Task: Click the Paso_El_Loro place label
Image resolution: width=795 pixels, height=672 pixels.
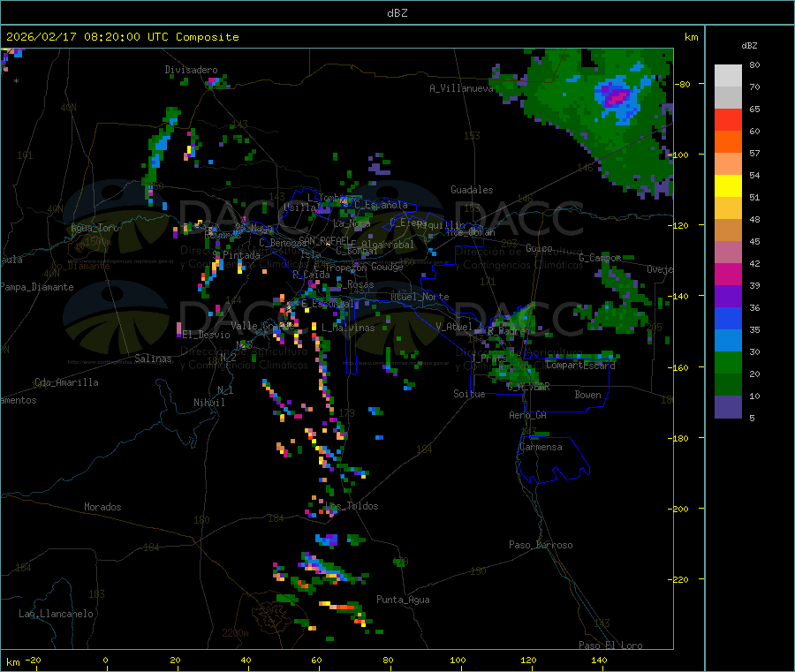Action: (x=610, y=646)
